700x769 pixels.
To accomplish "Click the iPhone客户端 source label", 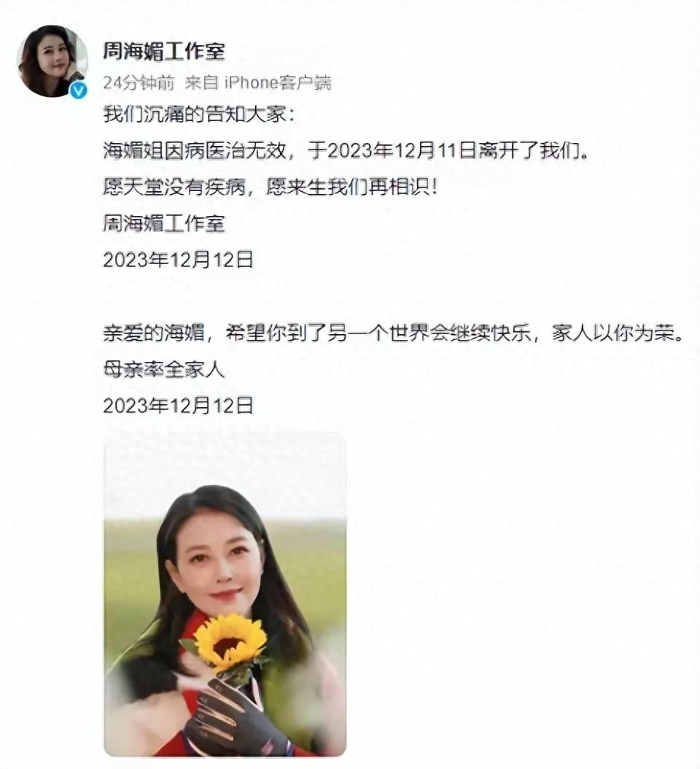I will coord(278,83).
